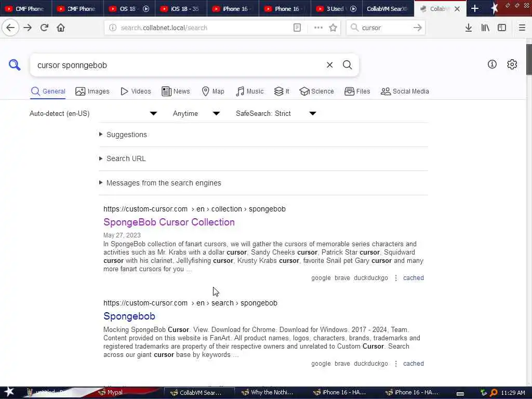
Task: Open more engines menu for Spongebob result
Action: click(395, 364)
